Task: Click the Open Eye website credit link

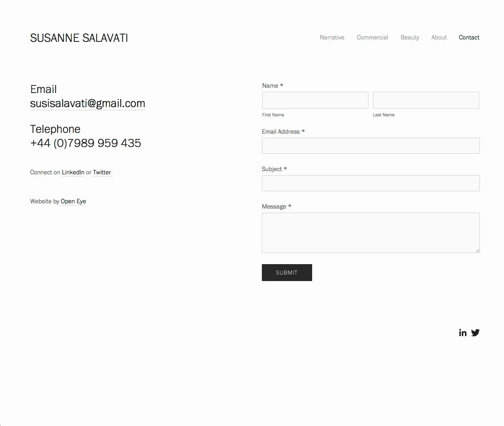Action: [73, 201]
